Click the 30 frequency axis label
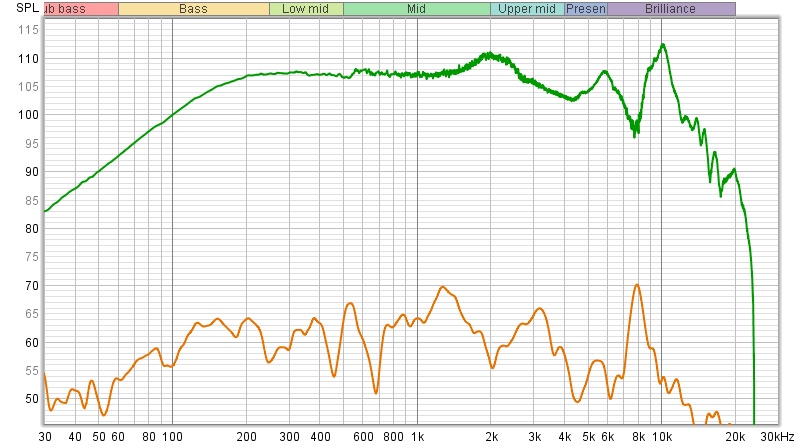Image resolution: width=800 pixels, height=448 pixels. coord(45,437)
